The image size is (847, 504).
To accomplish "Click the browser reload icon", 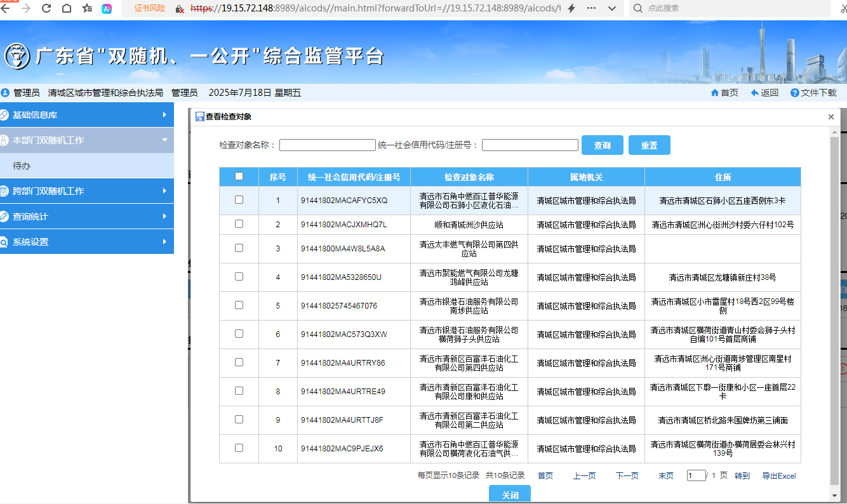I will click(x=46, y=8).
